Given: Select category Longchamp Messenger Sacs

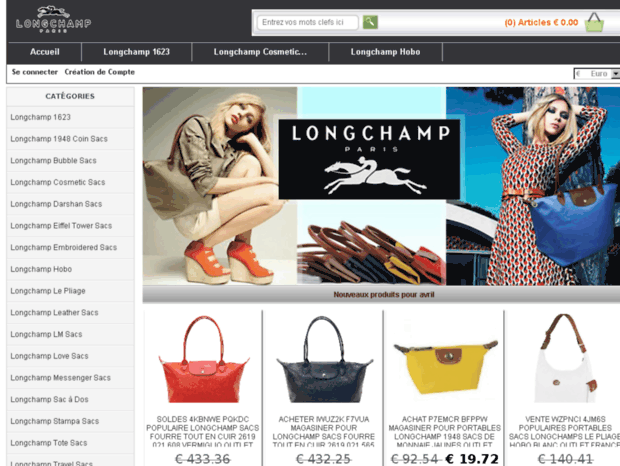Looking at the screenshot, I should click(70, 378).
